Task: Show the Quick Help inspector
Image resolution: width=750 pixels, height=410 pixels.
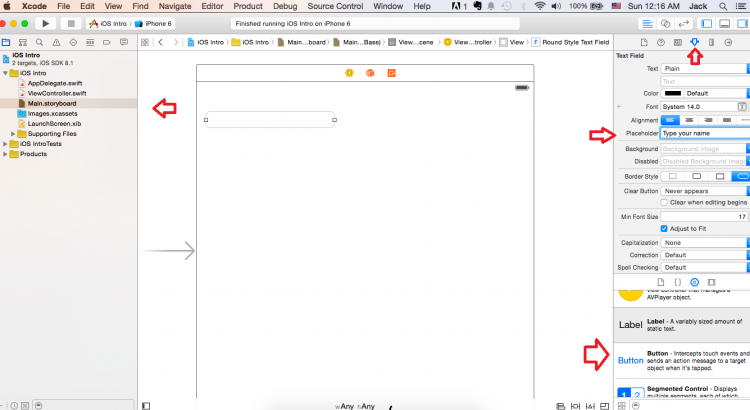Action: (659, 42)
